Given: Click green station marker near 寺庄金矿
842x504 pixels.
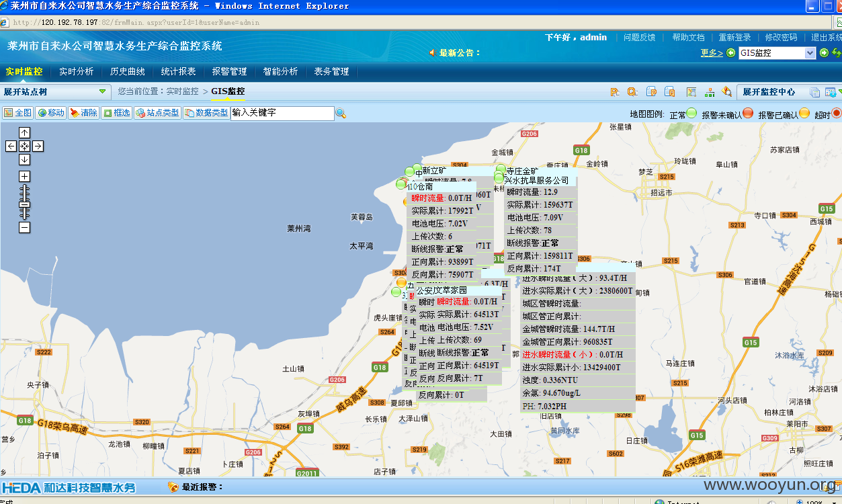Looking at the screenshot, I should click(x=501, y=169).
